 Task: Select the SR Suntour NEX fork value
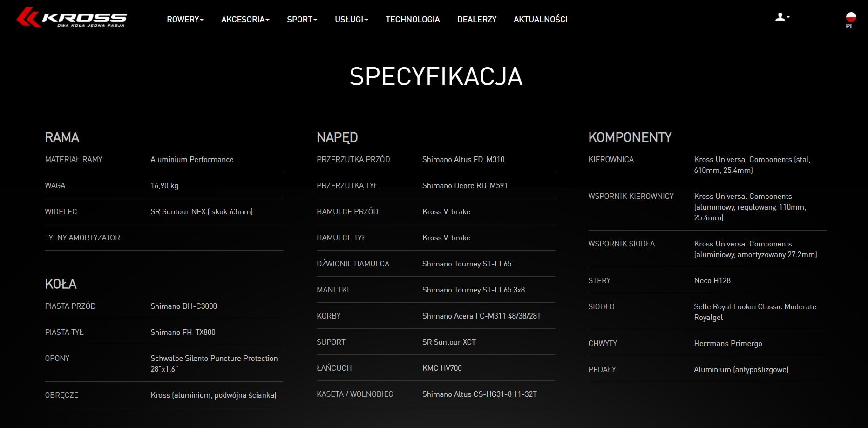pyautogui.click(x=202, y=211)
